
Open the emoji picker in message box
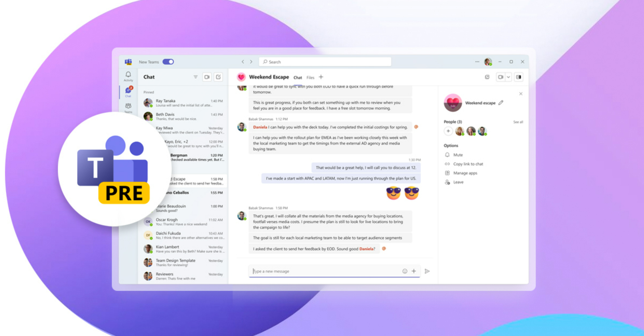coord(405,271)
